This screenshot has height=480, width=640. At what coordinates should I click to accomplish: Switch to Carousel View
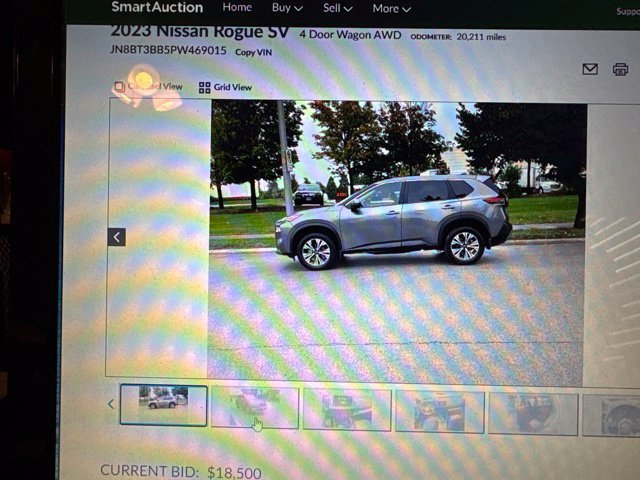[148, 87]
